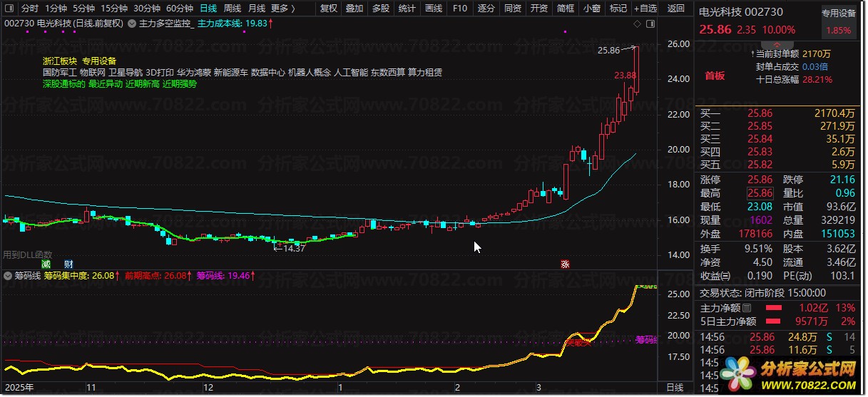The width and height of the screenshot is (868, 397).
Task: Click 近期强势 tag
Action: 180,83
